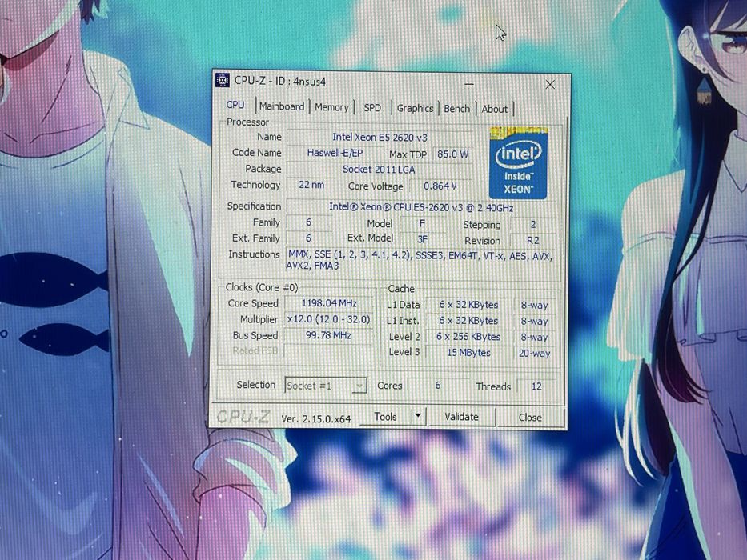Close CPU-Z with the title bar X
The image size is (747, 560).
pos(550,85)
